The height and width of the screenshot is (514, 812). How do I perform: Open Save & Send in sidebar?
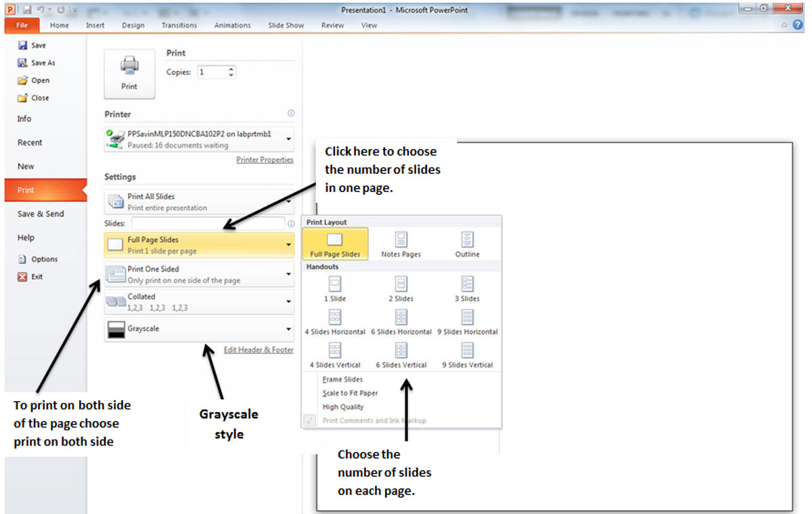(41, 214)
